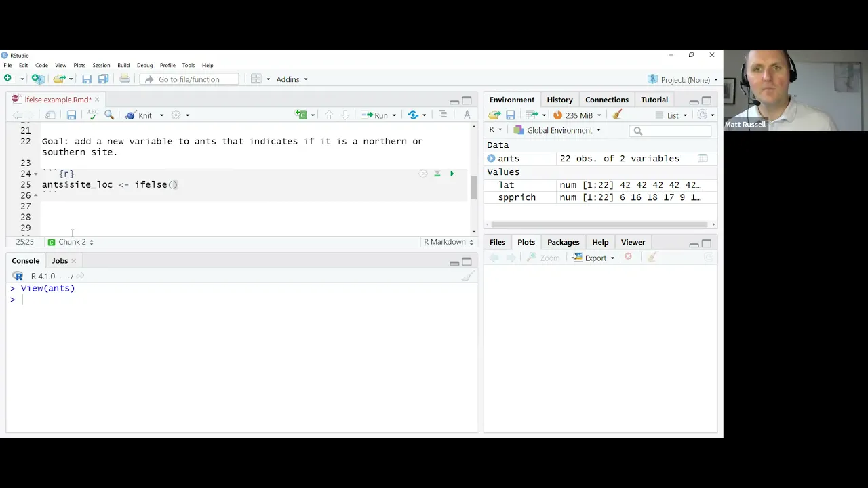The width and height of the screenshot is (868, 488).
Task: Click the Print document icon
Action: [125, 79]
